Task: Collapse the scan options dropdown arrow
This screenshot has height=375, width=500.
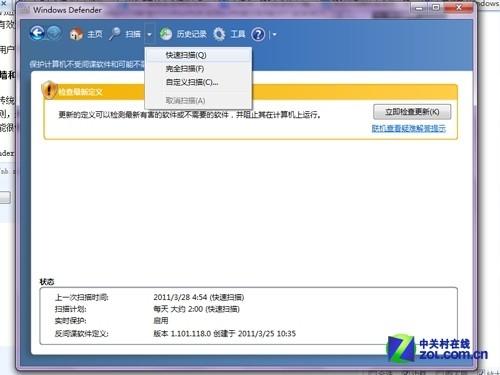Action: point(150,34)
